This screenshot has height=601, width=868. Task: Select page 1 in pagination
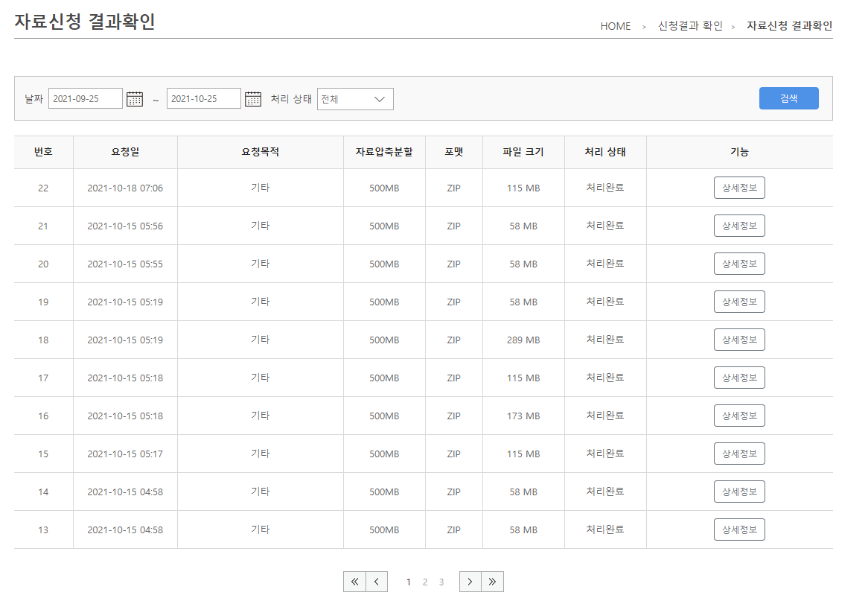(409, 582)
